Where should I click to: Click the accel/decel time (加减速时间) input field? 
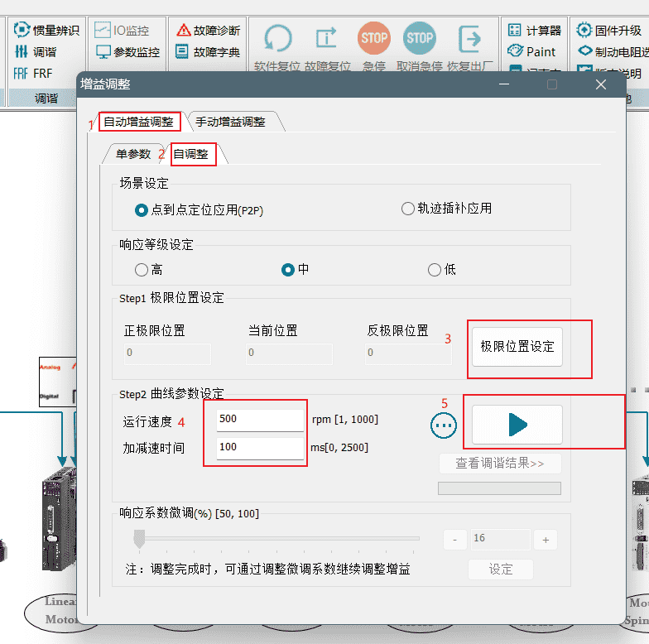point(260,448)
